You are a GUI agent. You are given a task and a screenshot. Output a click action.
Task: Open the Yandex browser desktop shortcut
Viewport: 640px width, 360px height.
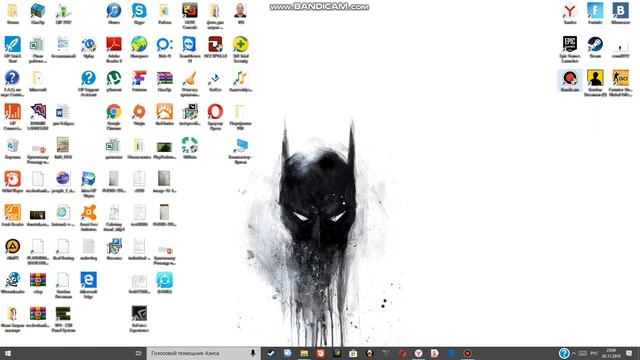[x=570, y=11]
